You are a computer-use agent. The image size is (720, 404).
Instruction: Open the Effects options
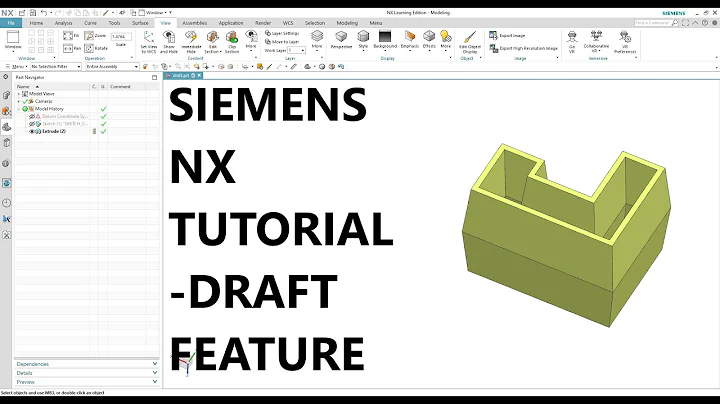(x=429, y=40)
